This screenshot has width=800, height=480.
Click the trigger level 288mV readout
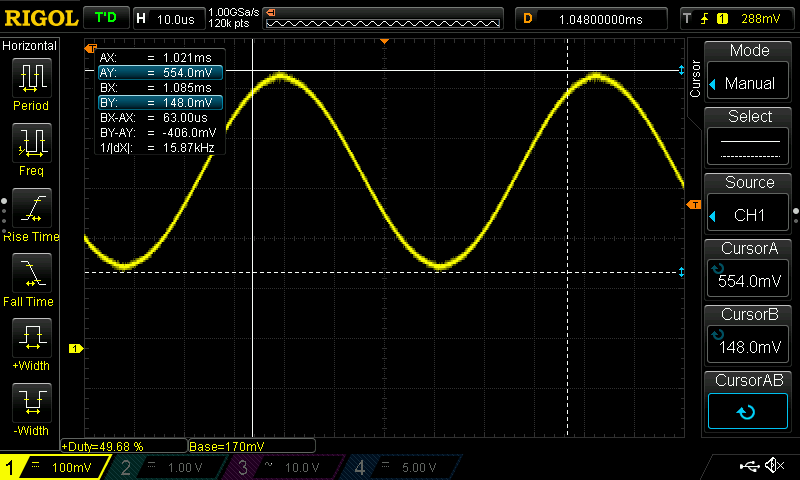[x=760, y=19]
